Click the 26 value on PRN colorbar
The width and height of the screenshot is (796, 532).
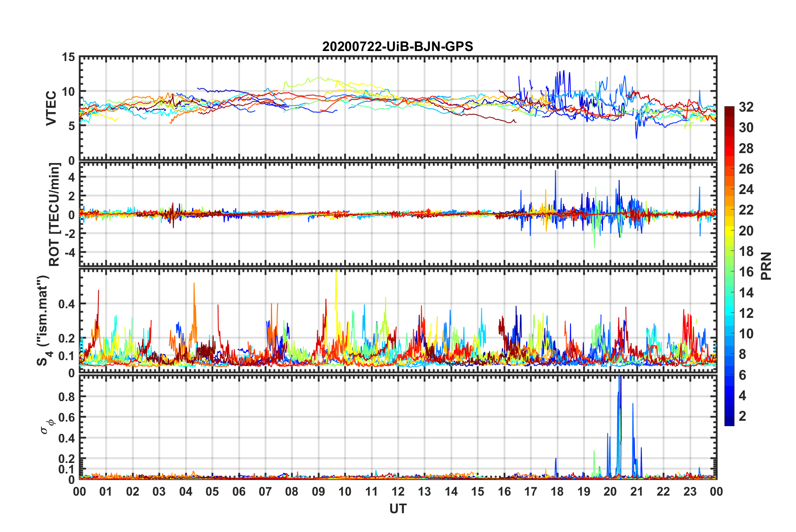pos(746,169)
